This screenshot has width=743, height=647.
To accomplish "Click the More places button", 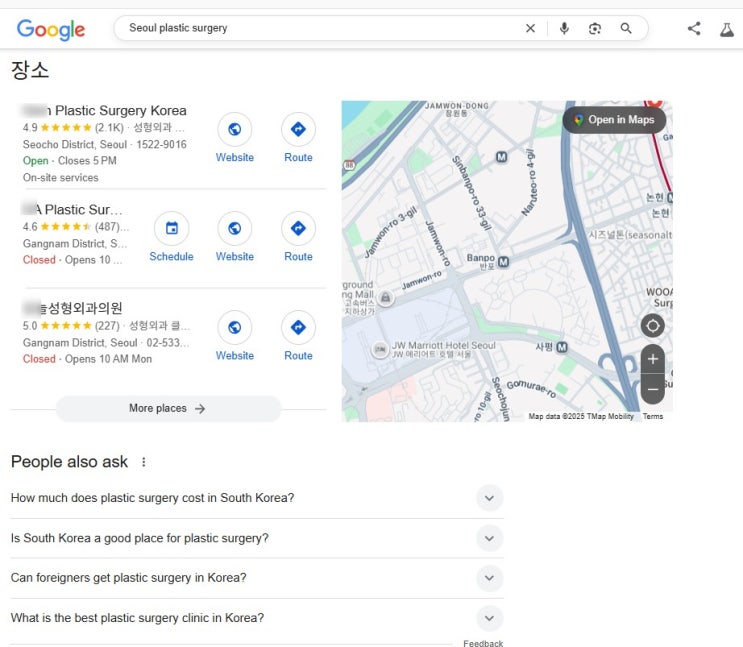I will [x=169, y=408].
